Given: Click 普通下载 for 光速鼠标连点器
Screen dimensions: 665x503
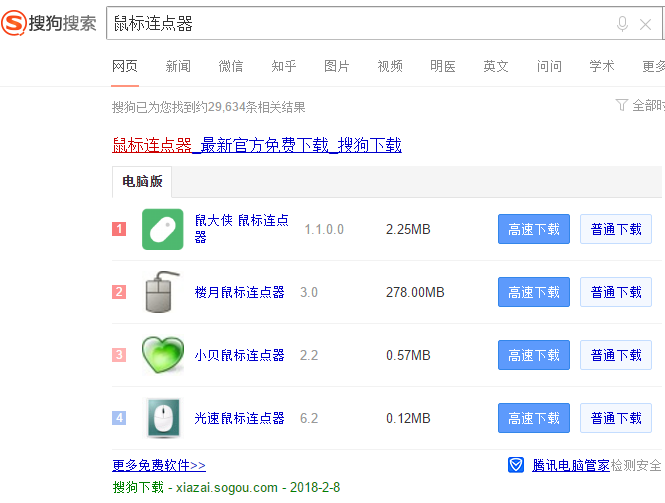Looking at the screenshot, I should coord(616,418).
